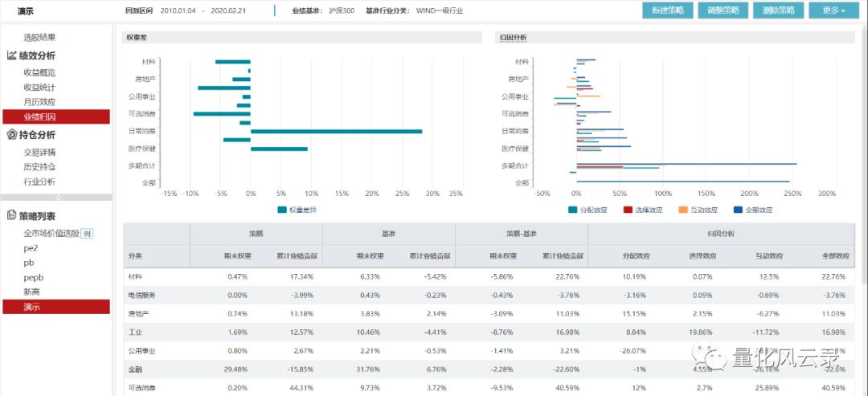
Task: Open the 更多 dropdown menu
Action: [833, 10]
